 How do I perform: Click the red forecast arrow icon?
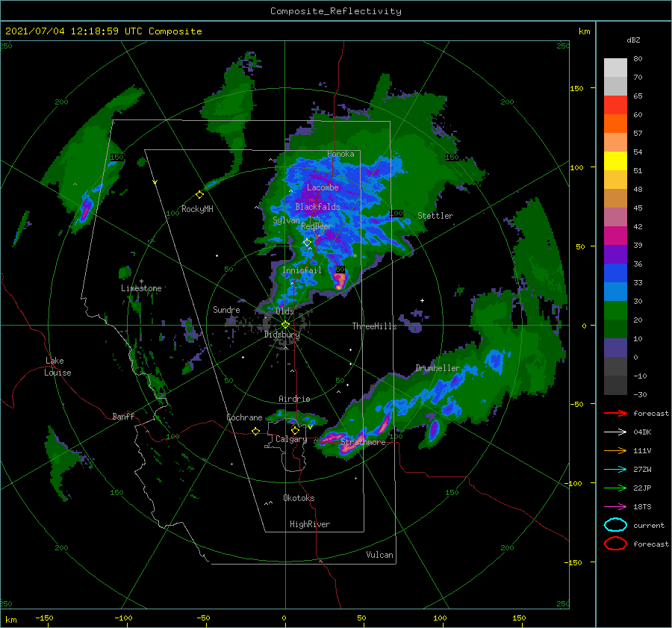pos(615,413)
